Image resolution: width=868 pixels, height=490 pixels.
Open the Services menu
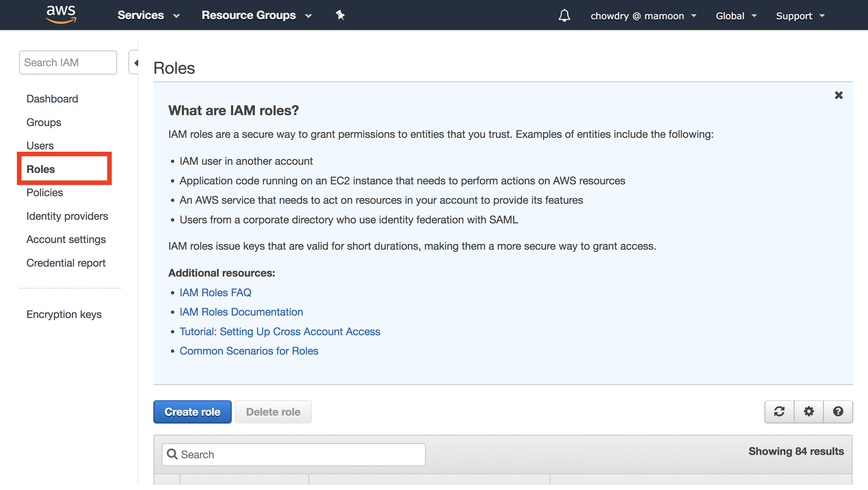pyautogui.click(x=148, y=15)
